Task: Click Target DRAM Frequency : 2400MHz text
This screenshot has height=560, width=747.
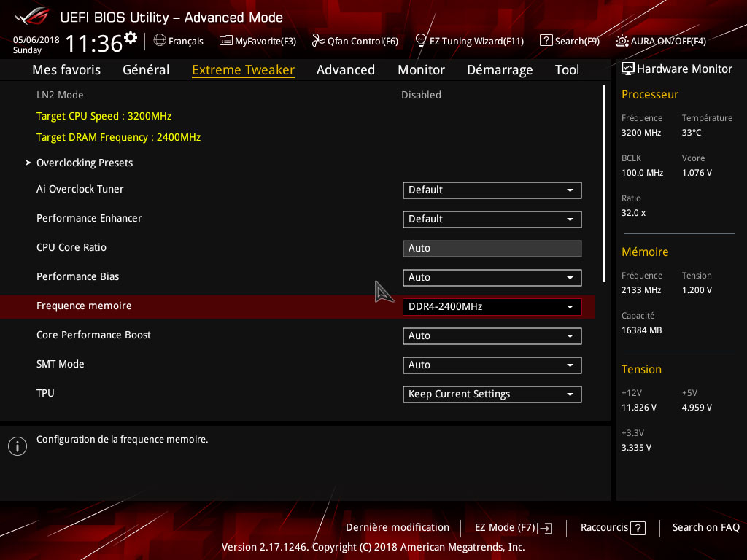Action: 119,138
